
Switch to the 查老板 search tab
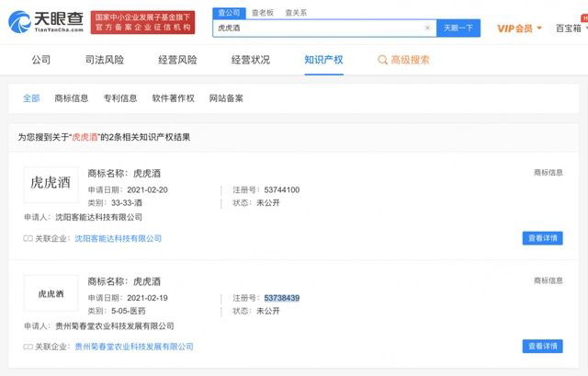[264, 13]
